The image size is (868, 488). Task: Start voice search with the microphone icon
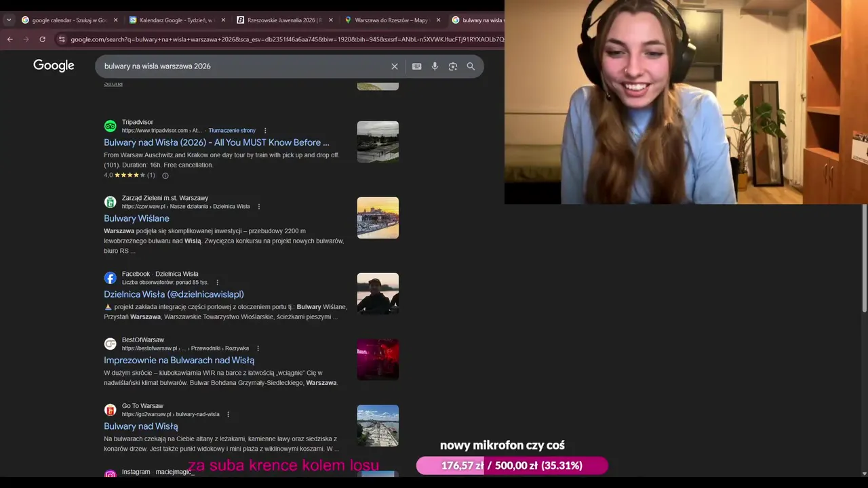[435, 66]
